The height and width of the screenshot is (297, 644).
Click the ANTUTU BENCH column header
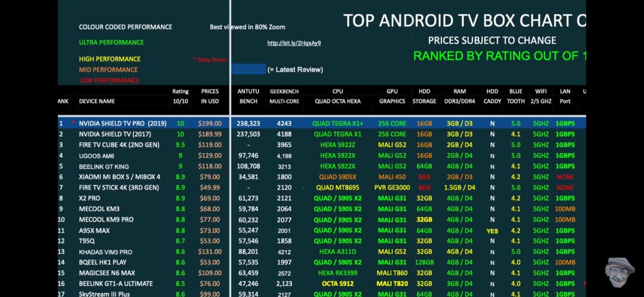248,96
